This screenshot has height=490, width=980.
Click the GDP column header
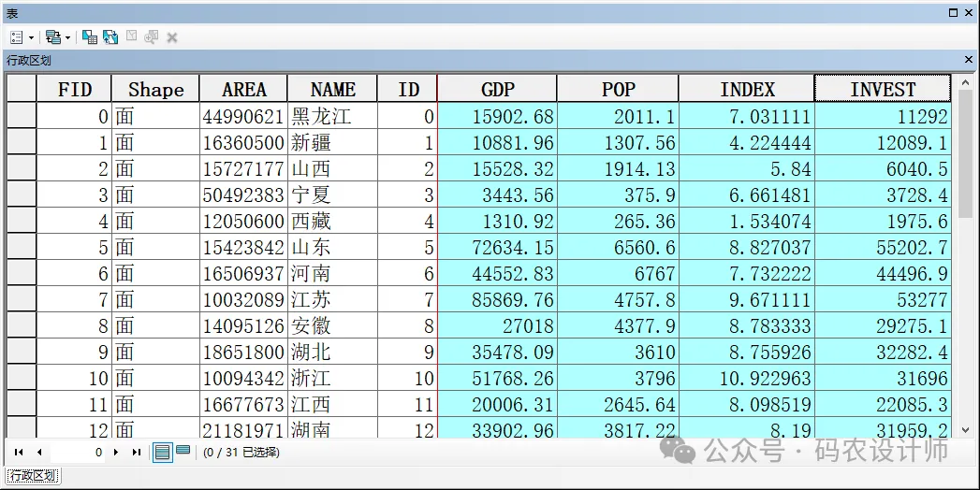pos(497,90)
